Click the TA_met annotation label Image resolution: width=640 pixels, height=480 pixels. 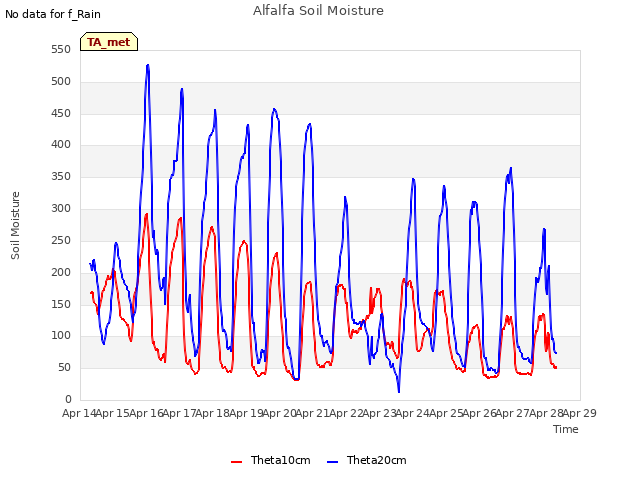point(109,42)
